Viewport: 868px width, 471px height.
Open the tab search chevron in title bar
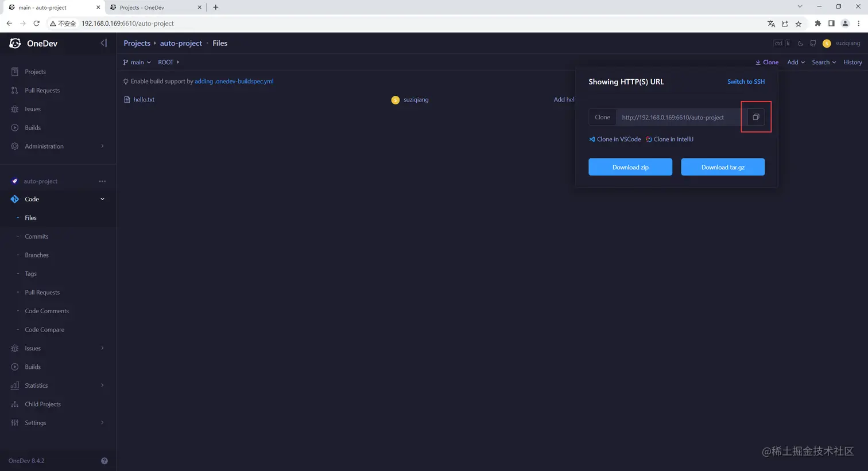[800, 7]
